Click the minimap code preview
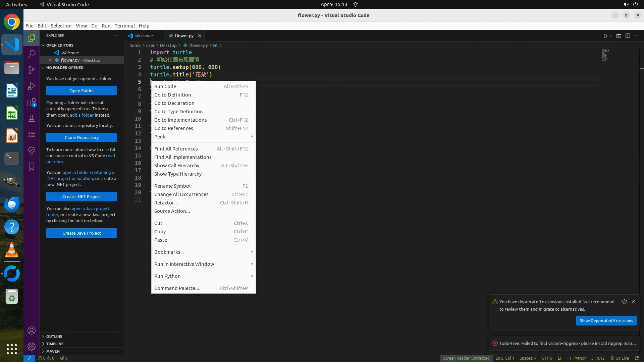 pyautogui.click(x=606, y=56)
